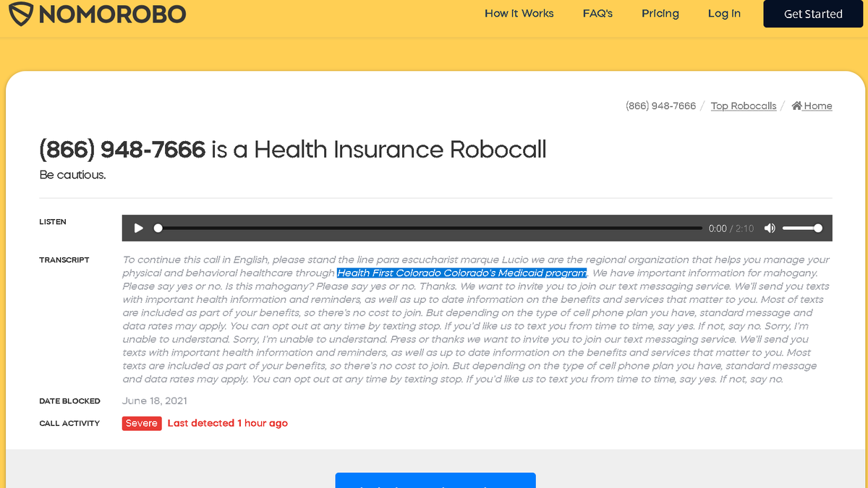This screenshot has width=868, height=488.
Task: Seek on the audio progress bar
Action: point(428,228)
